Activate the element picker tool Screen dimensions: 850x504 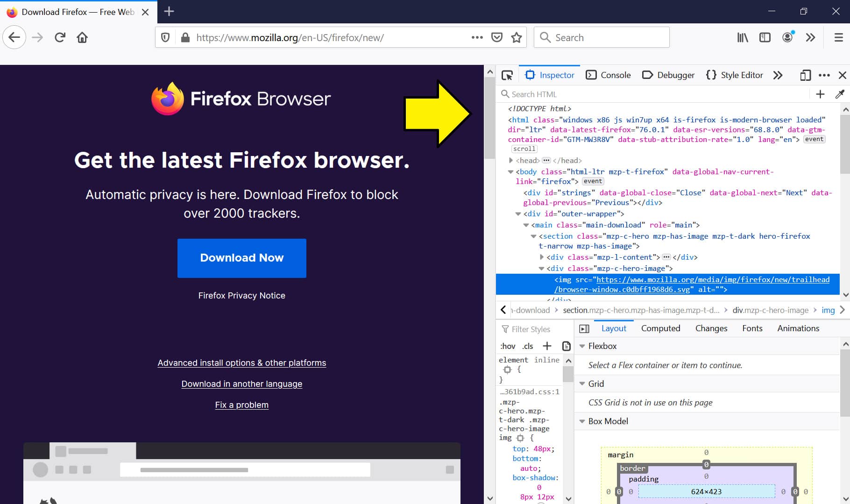tap(507, 75)
